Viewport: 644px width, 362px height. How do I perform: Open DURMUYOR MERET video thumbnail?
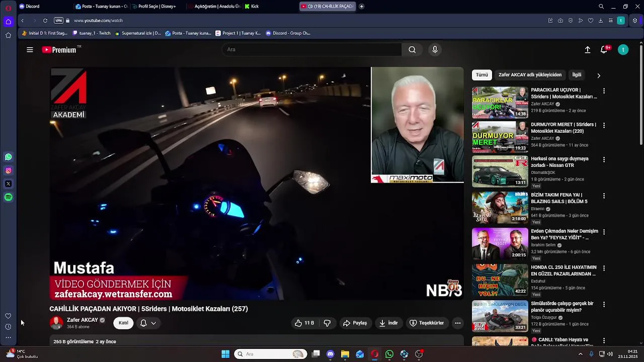point(500,137)
